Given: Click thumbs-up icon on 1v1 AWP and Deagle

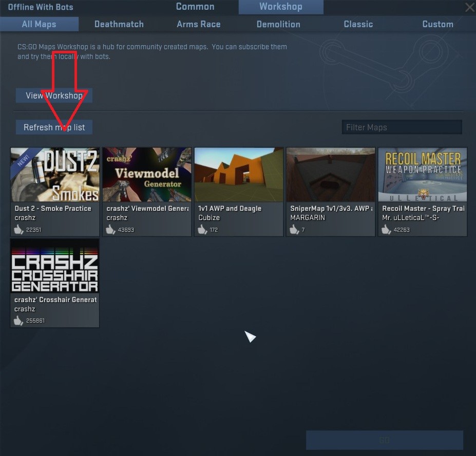Looking at the screenshot, I should [x=202, y=229].
